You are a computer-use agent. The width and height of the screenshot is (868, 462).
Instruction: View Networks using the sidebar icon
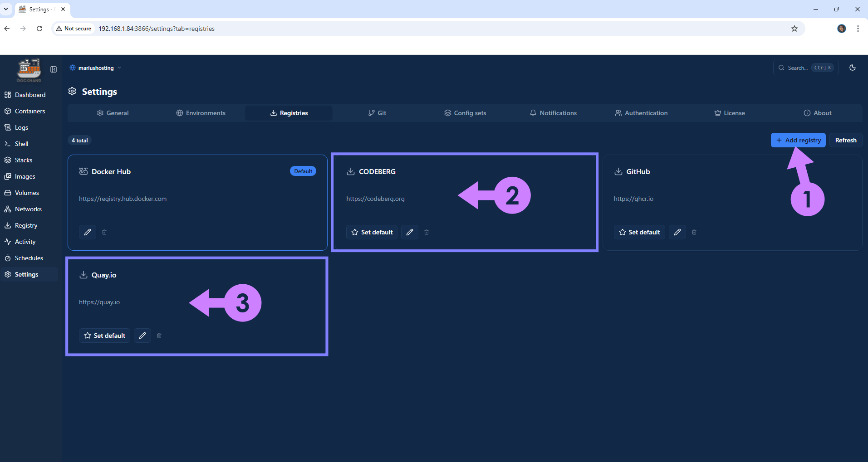click(28, 209)
